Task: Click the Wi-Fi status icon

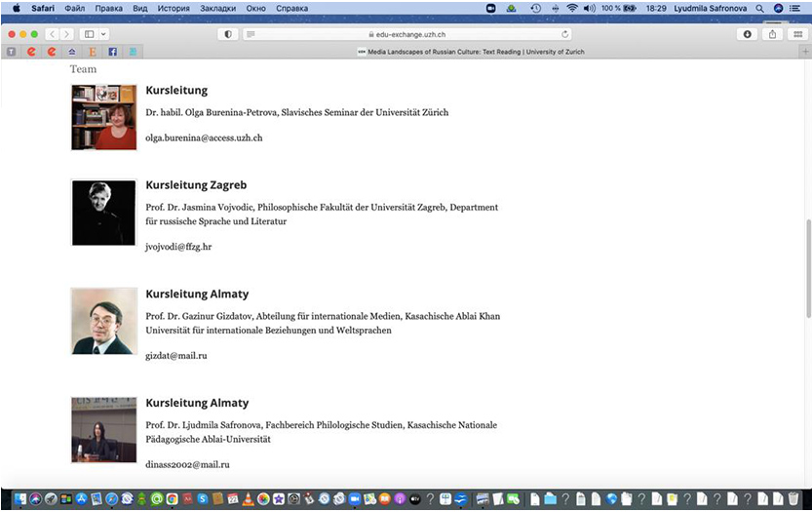Action: tap(572, 8)
